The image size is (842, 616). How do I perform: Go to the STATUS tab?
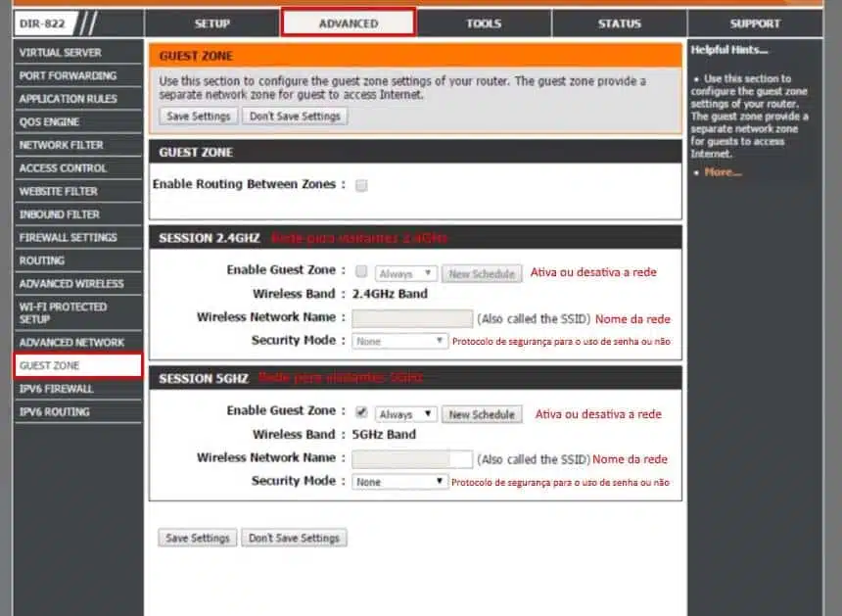(619, 24)
